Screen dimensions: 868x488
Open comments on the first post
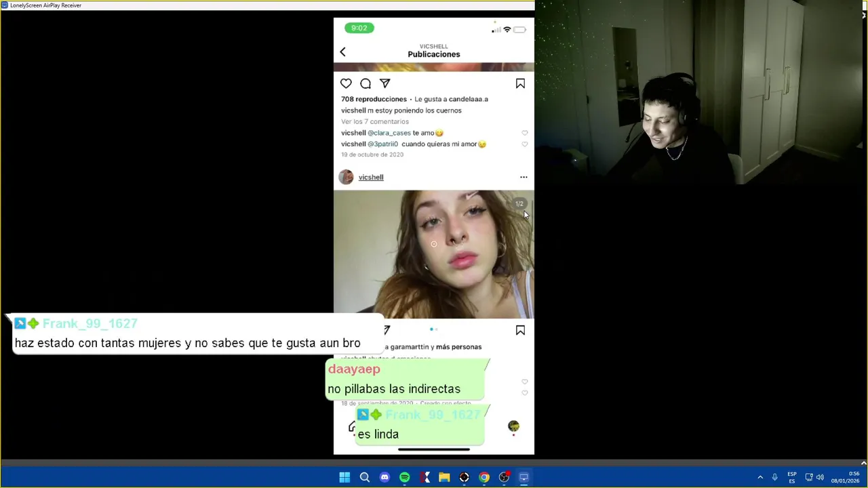click(366, 83)
